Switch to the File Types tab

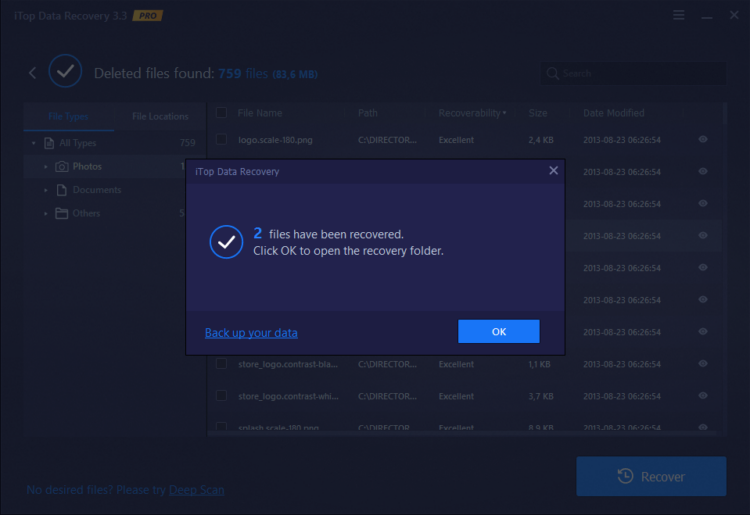(x=68, y=116)
